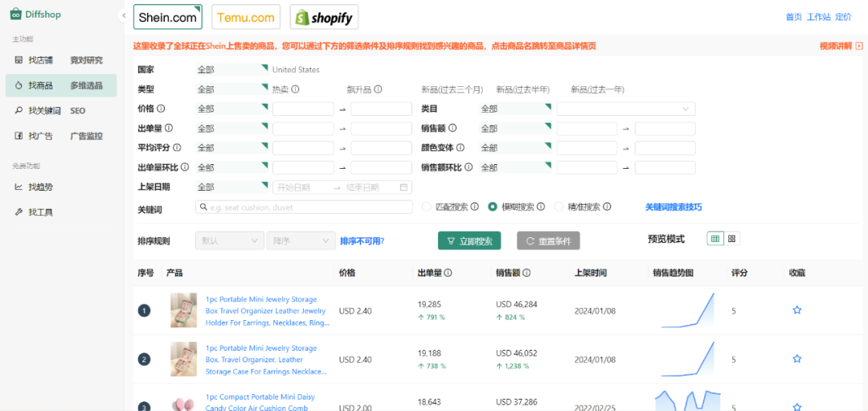Click the 找关键词 magnifier icon
Image resolution: width=868 pixels, height=411 pixels.
[18, 111]
